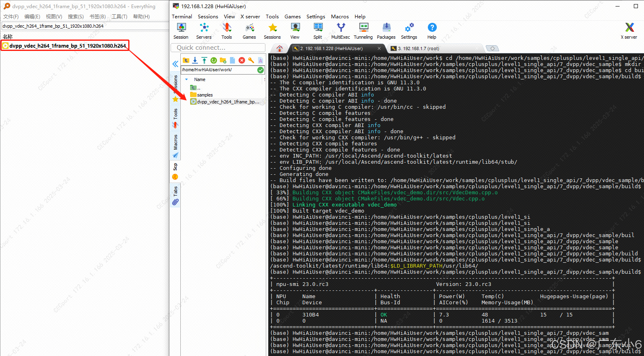Open home tab icon
644x356 pixels.
click(x=280, y=48)
